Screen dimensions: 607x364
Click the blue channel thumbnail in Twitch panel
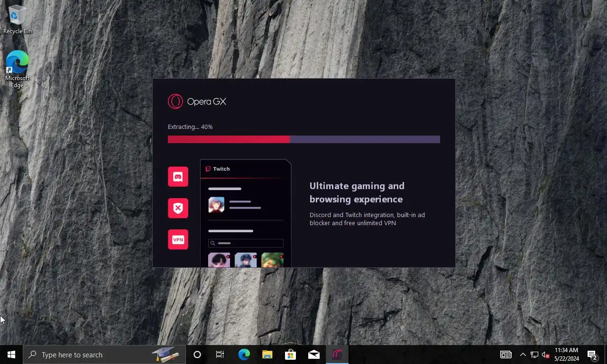[246, 260]
